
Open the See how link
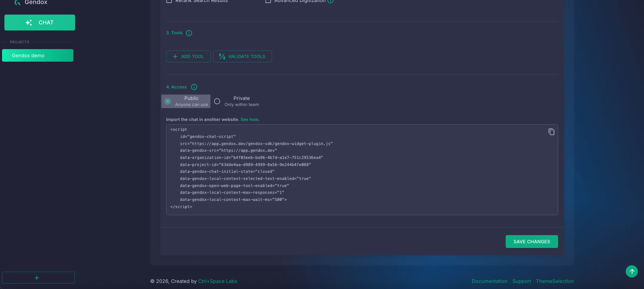tap(249, 120)
